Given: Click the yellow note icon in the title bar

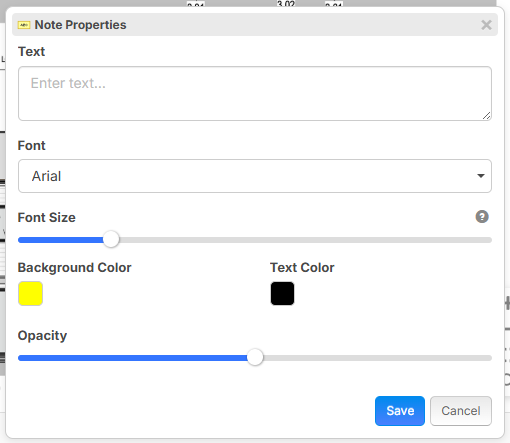Looking at the screenshot, I should (24, 25).
